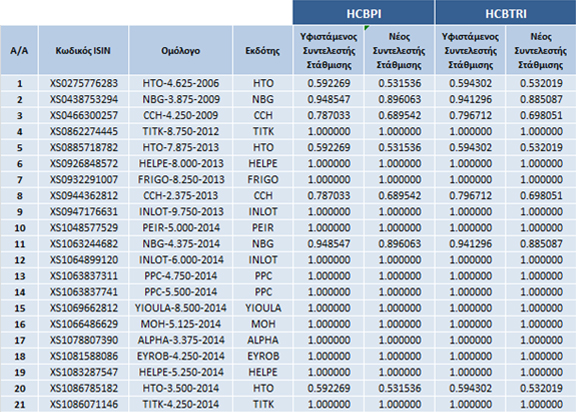Select bond cell PEIR-5.000-2014
Screen dimensions: 576x412
(180, 228)
